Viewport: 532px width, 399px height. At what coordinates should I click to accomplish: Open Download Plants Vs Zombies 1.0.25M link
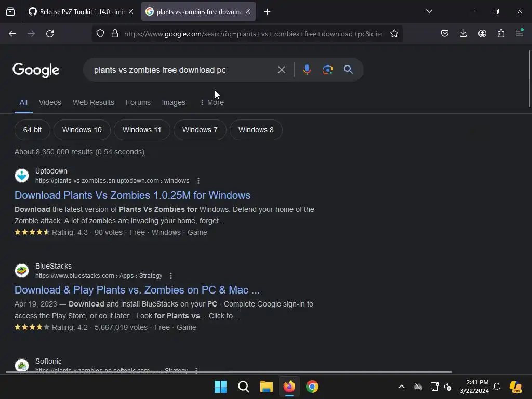(x=132, y=195)
